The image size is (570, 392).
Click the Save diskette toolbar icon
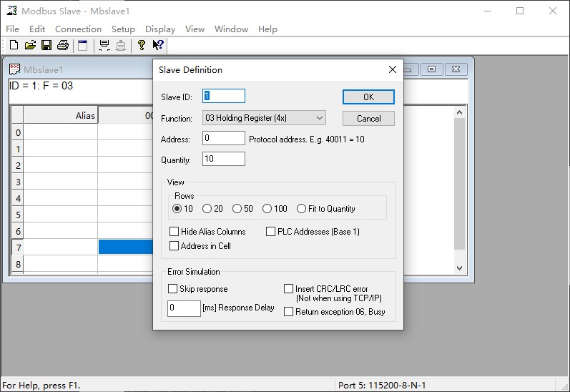click(46, 45)
